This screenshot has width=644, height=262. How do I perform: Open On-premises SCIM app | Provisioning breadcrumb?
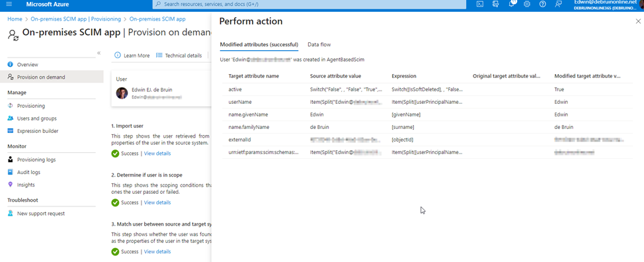(x=76, y=19)
